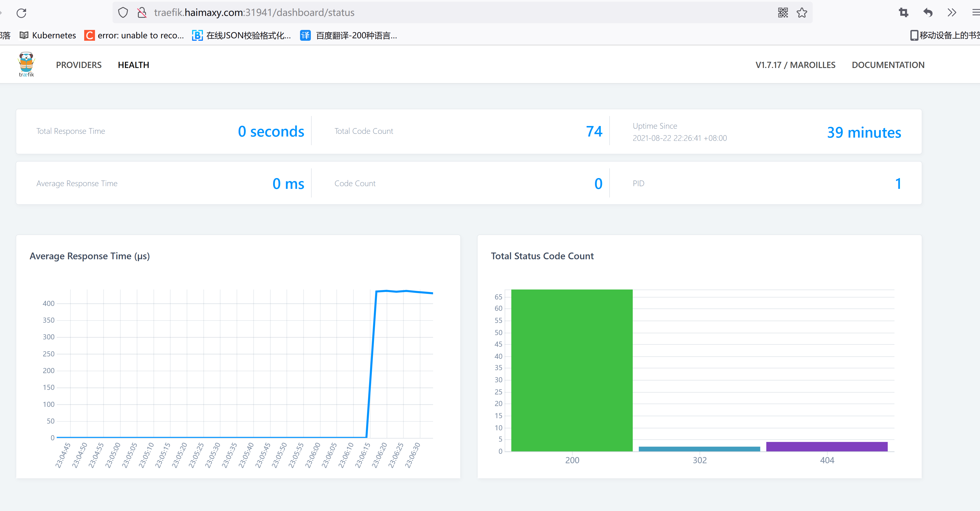Reload the page with the refresh icon
Viewport: 980px width, 511px height.
21,13
